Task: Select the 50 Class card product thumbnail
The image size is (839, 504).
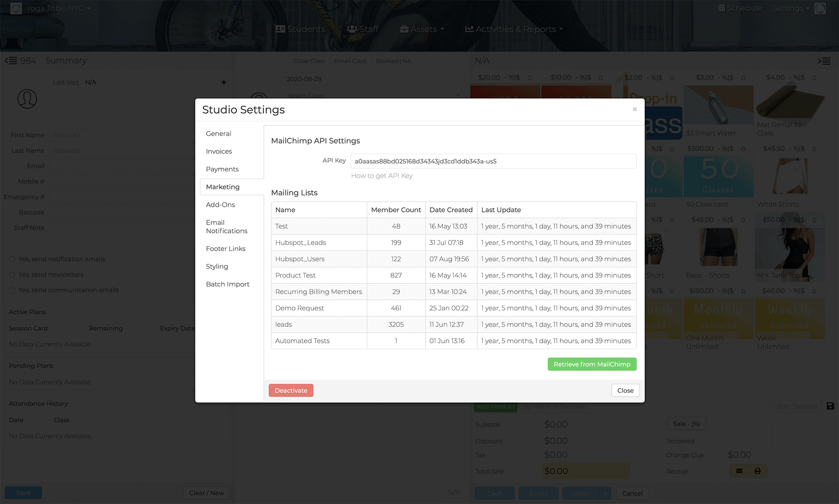Action: point(719,177)
